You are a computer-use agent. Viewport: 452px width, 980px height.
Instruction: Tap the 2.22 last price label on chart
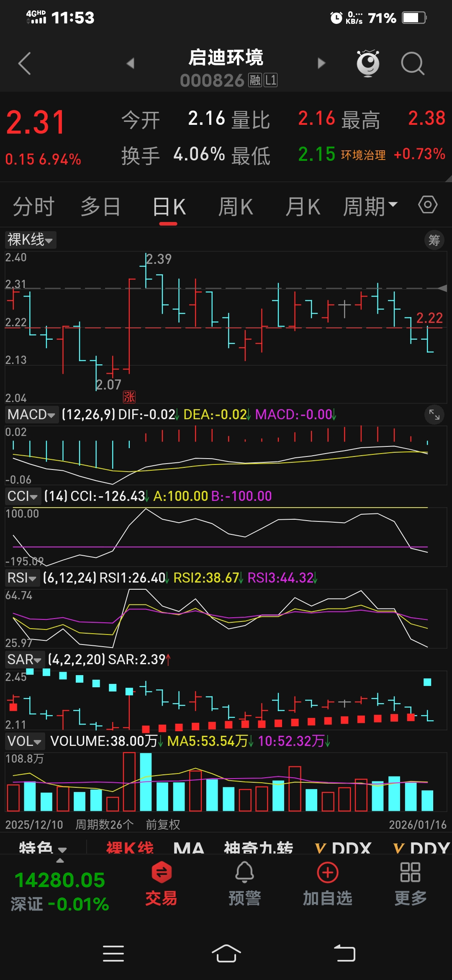[x=429, y=318]
